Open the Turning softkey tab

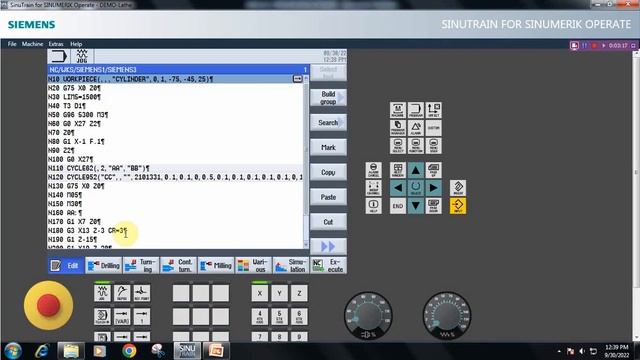(x=141, y=266)
